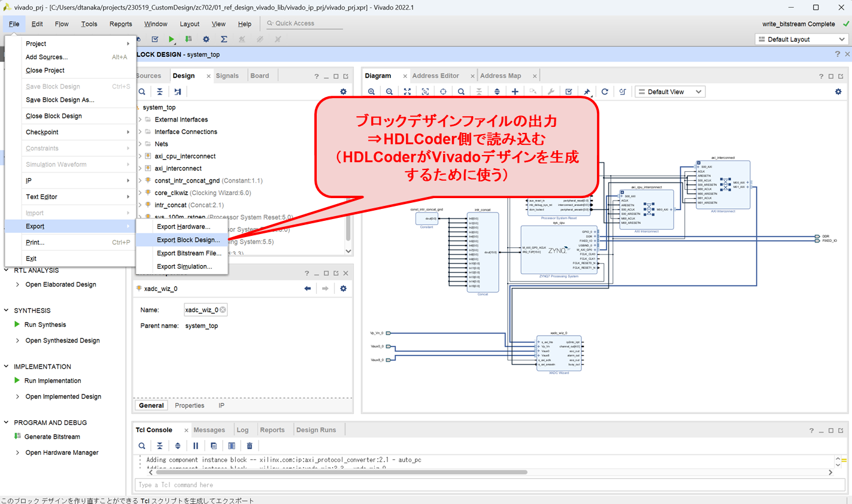
Task: Copy Tcl Console content icon
Action: [214, 446]
